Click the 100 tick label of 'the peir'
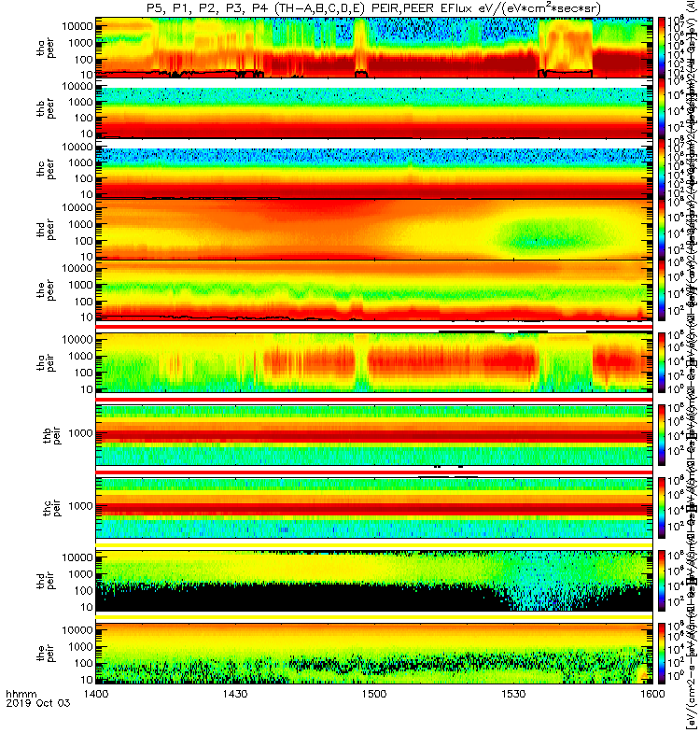The image size is (700, 747). tap(84, 663)
